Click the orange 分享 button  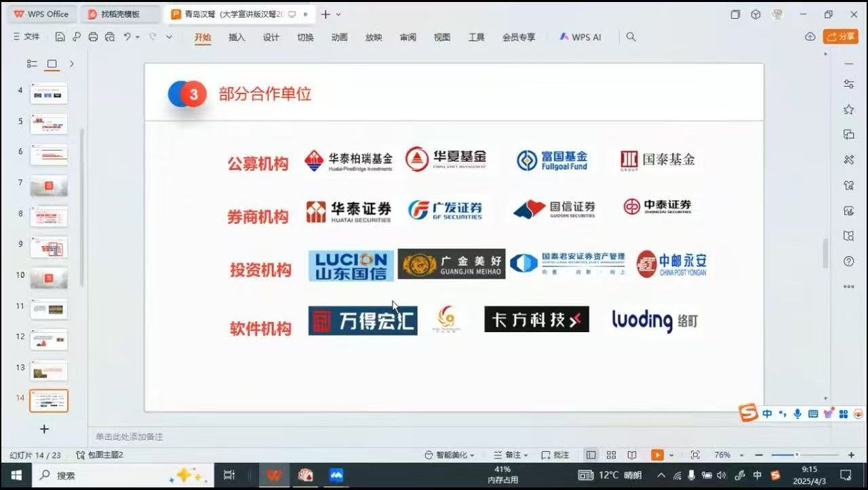tap(840, 37)
